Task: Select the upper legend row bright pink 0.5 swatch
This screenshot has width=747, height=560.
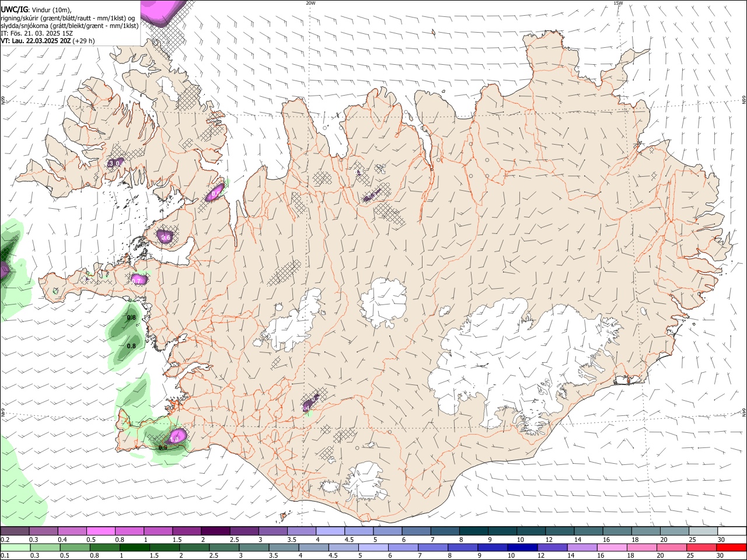Action: pyautogui.click(x=100, y=531)
